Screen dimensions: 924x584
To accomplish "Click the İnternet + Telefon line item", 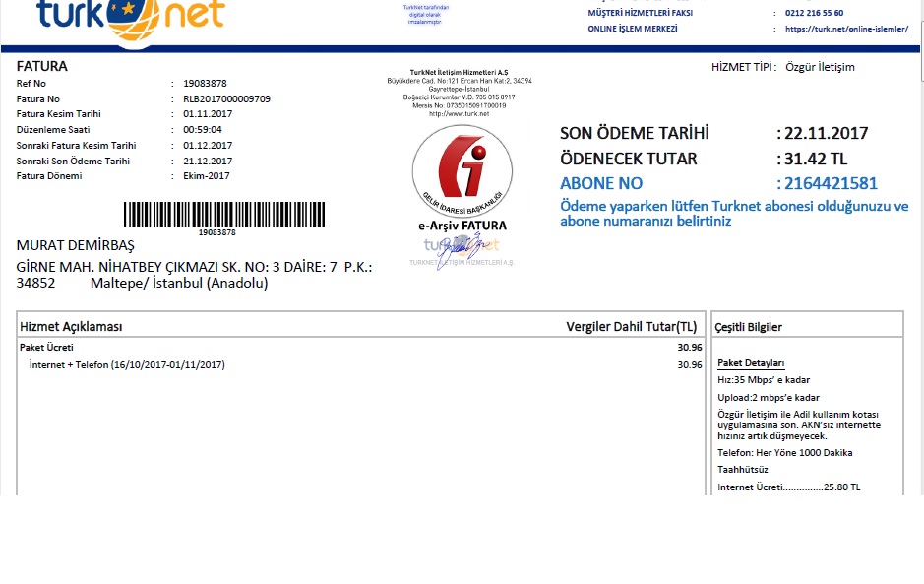I will click(x=127, y=365).
